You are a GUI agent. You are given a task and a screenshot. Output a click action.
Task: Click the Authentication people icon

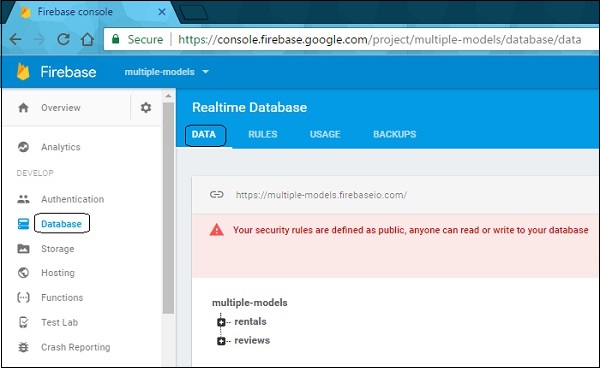click(x=23, y=199)
